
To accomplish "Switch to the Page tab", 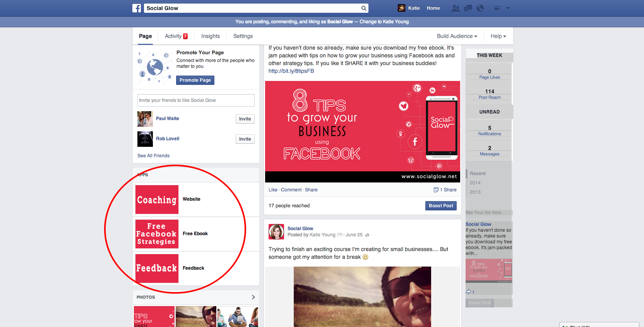I will point(146,36).
